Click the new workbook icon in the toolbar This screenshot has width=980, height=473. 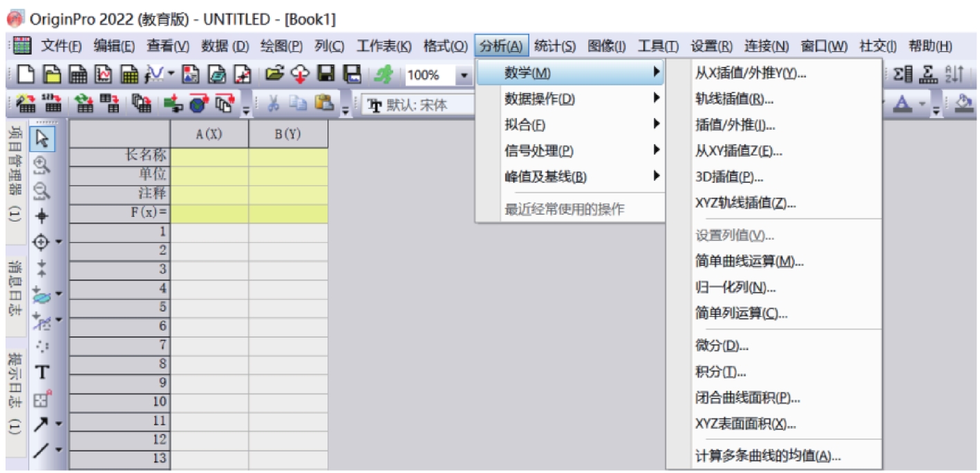77,74
